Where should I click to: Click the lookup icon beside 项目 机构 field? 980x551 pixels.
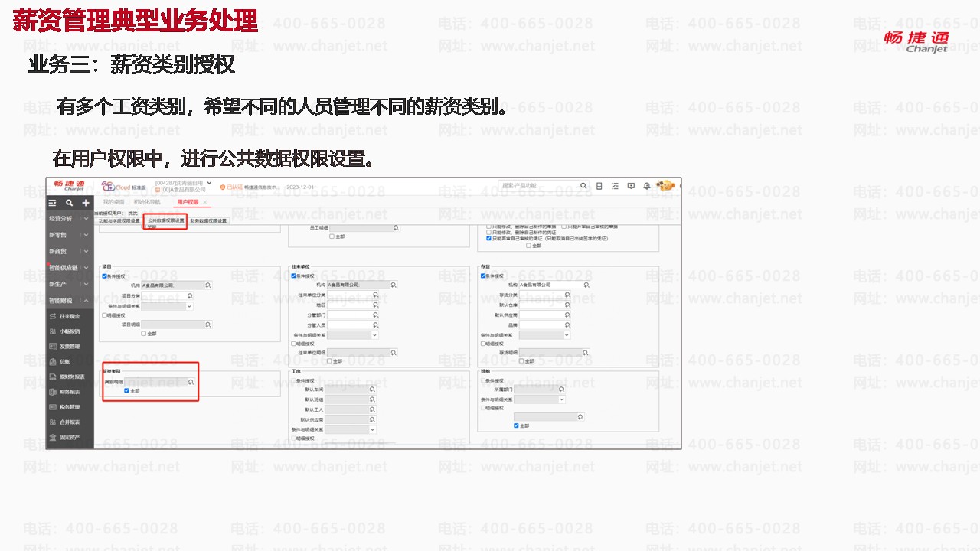[x=207, y=285]
